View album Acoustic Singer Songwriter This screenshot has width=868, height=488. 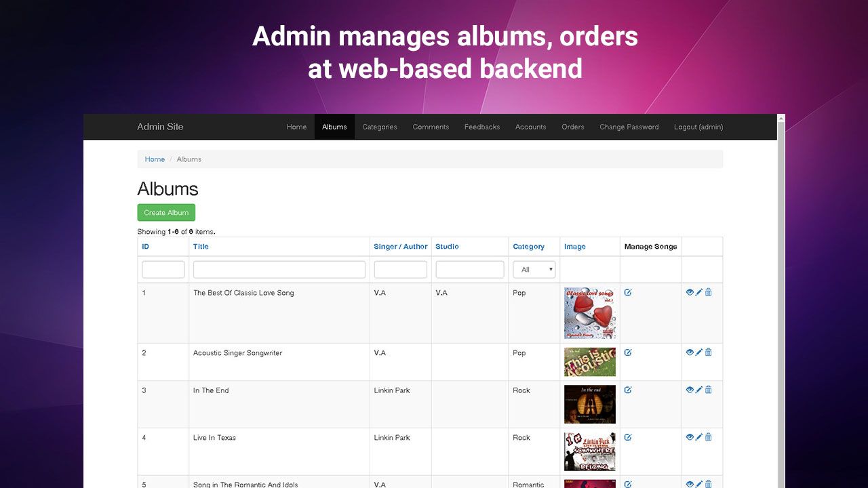(x=690, y=352)
